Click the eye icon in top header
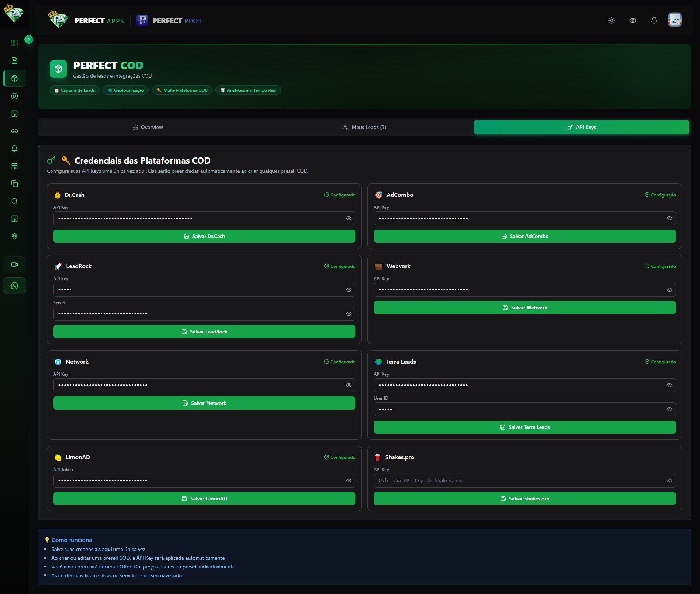The height and width of the screenshot is (594, 700). tap(633, 20)
